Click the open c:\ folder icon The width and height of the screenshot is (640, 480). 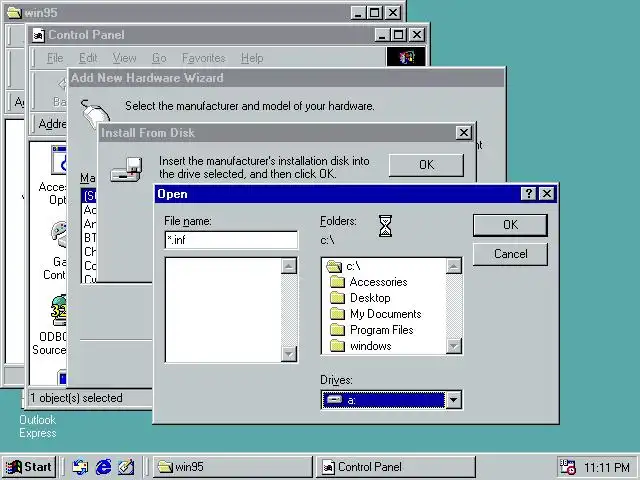334,267
